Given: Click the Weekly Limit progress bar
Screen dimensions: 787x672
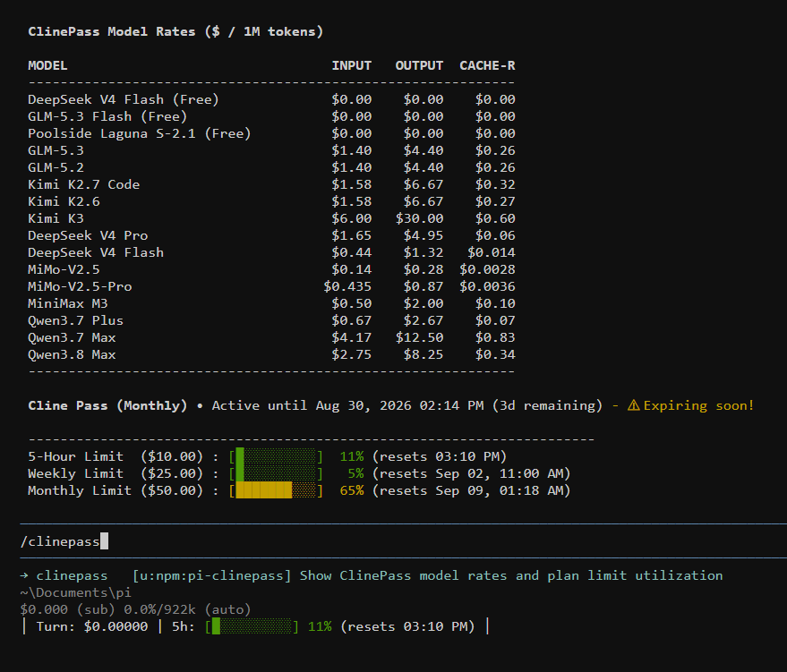Looking at the screenshot, I should click(276, 474).
